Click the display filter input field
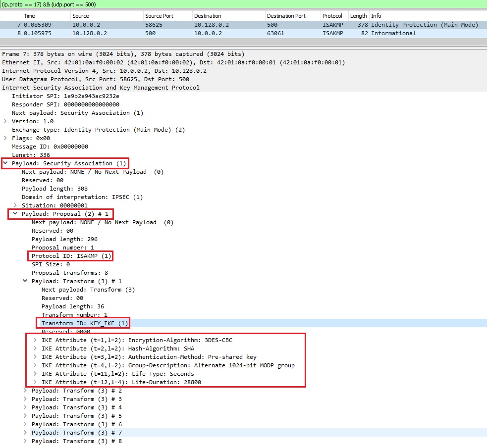Image resolution: width=487 pixels, height=448 pixels. [x=244, y=4]
